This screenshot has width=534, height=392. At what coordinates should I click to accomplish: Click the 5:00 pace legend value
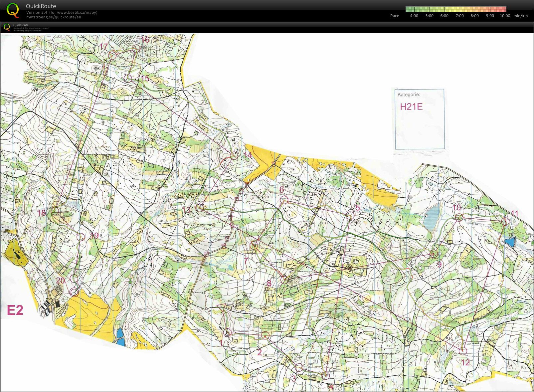point(429,16)
